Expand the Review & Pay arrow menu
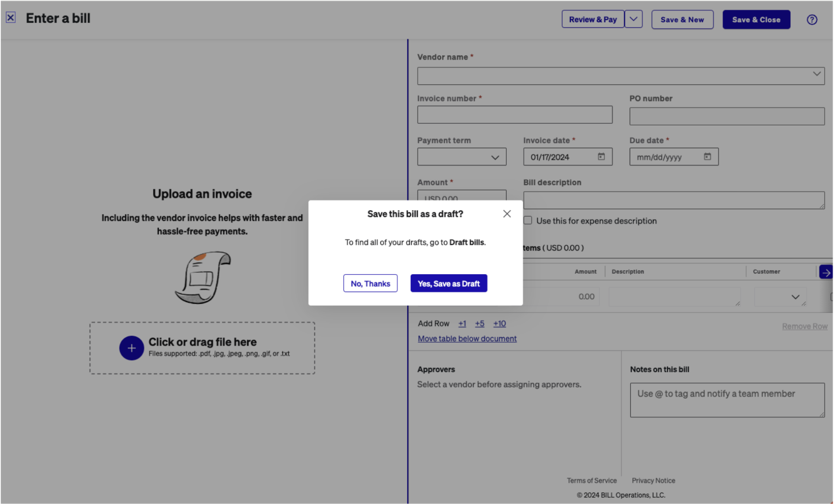The height and width of the screenshot is (504, 834). click(633, 19)
